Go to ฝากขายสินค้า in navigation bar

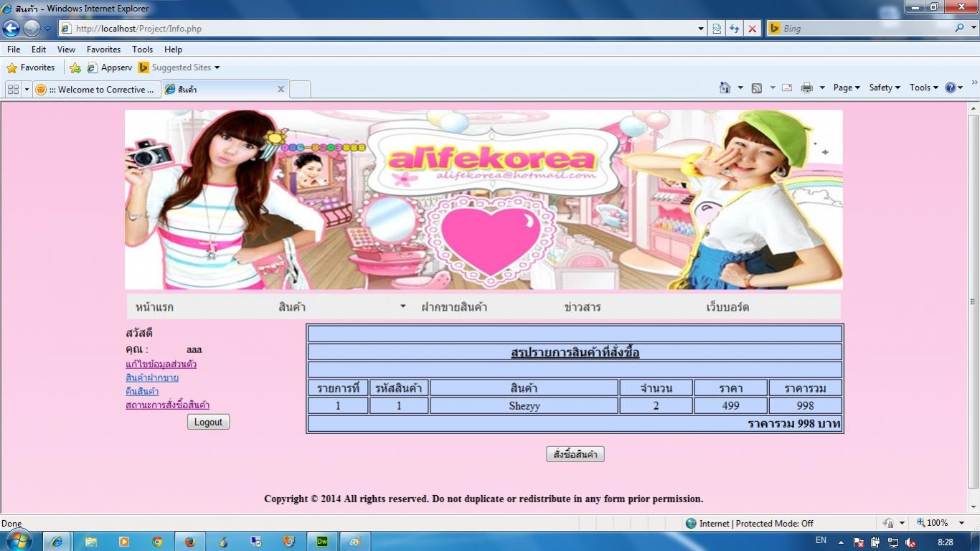pyautogui.click(x=454, y=307)
